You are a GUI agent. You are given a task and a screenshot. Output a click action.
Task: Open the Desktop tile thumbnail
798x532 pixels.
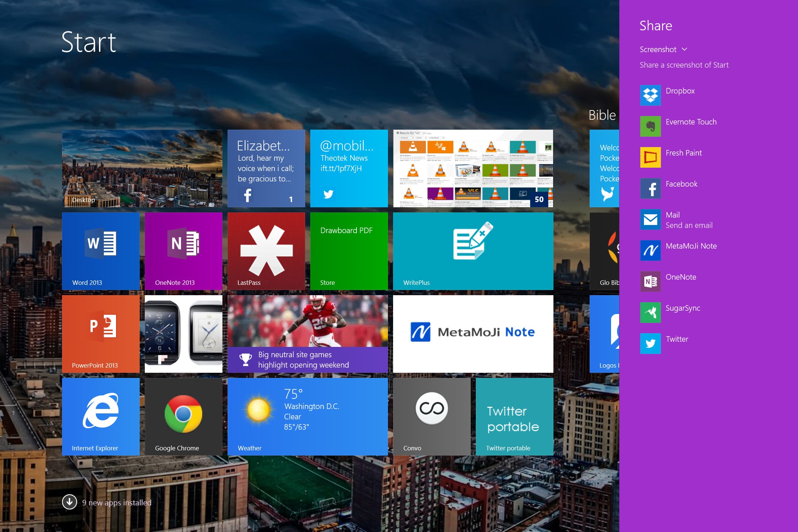tap(142, 168)
